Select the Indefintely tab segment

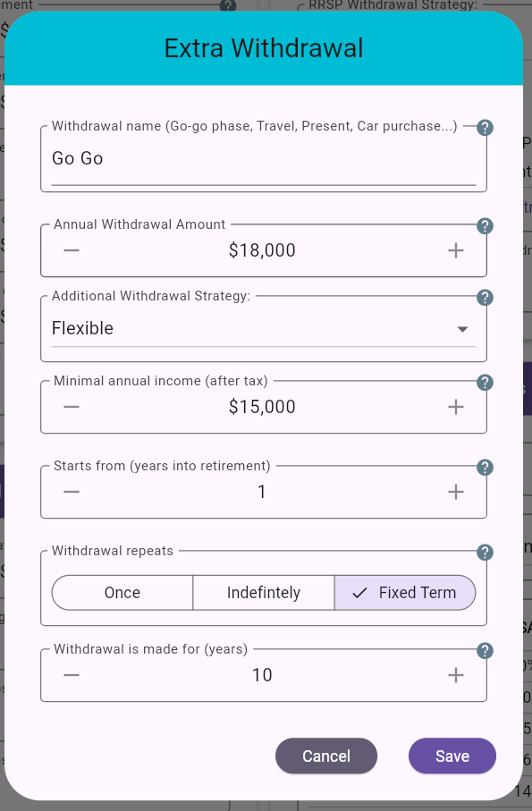(263, 592)
